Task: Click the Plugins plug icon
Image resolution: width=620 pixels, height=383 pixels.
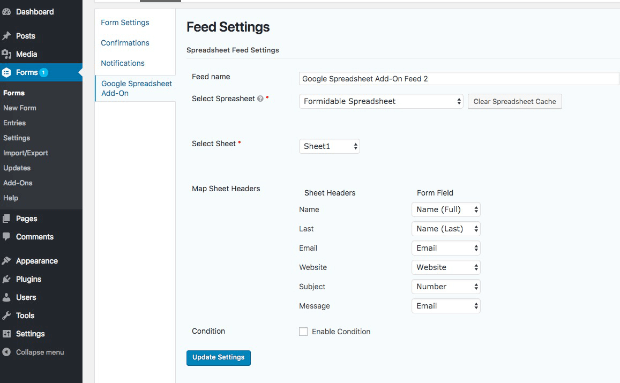Action: [x=6, y=279]
